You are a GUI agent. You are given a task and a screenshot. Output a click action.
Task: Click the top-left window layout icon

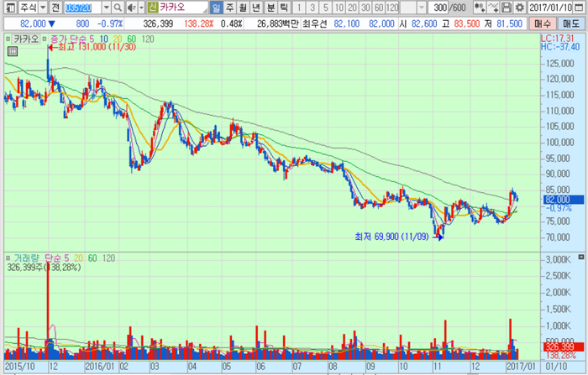(8, 8)
